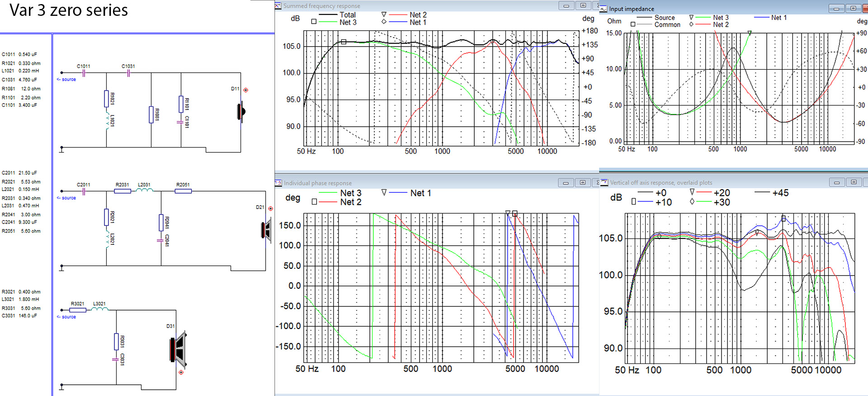Click the square marker beside Net 3 in Summed response legend
This screenshot has width=868, height=396.
click(314, 22)
